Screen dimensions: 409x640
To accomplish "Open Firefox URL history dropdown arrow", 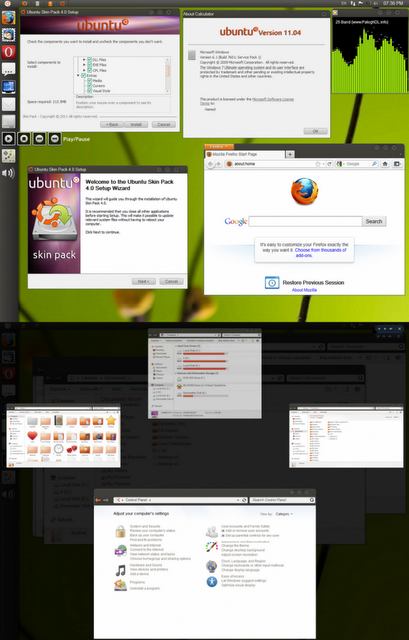I will [x=324, y=164].
